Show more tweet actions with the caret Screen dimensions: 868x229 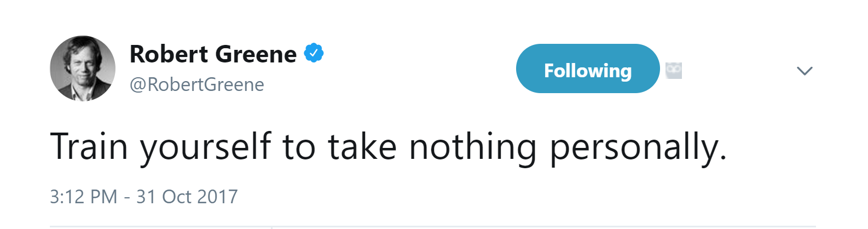click(x=805, y=71)
